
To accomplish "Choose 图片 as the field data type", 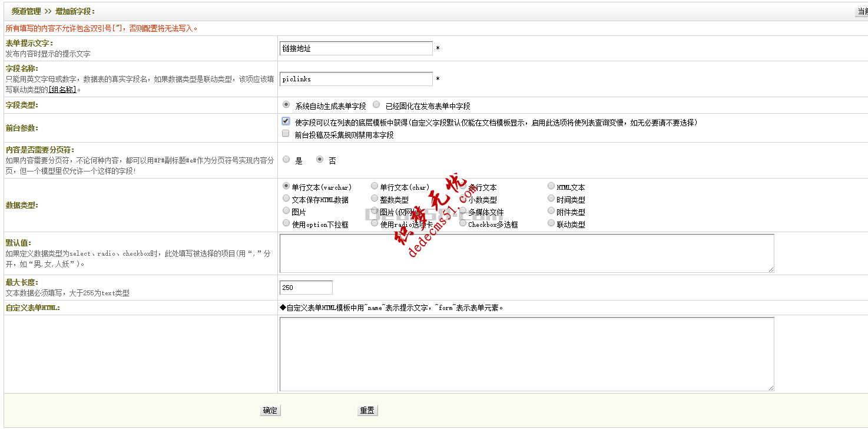I will (x=286, y=211).
